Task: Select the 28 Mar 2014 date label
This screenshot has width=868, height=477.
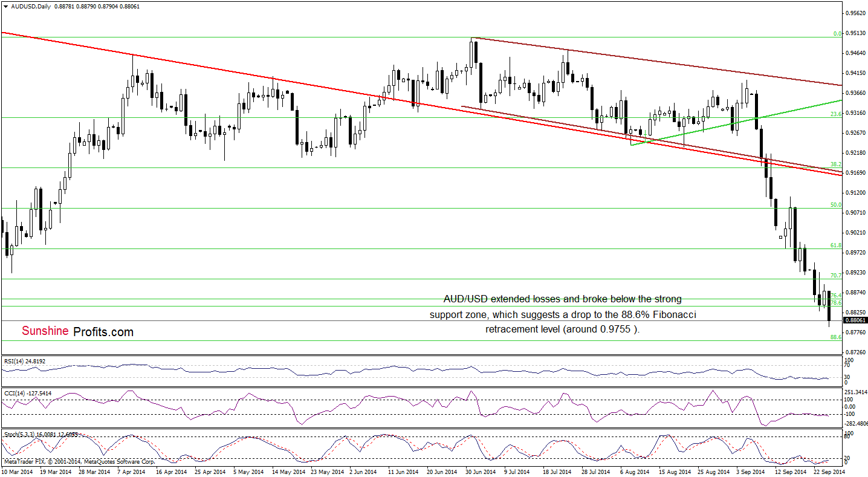Action: [x=95, y=471]
